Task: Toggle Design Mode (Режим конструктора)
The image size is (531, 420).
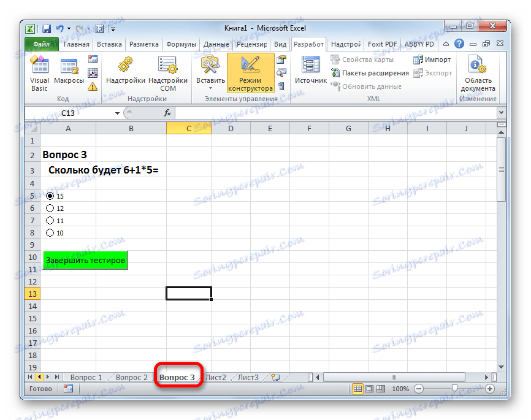Action: (250, 73)
